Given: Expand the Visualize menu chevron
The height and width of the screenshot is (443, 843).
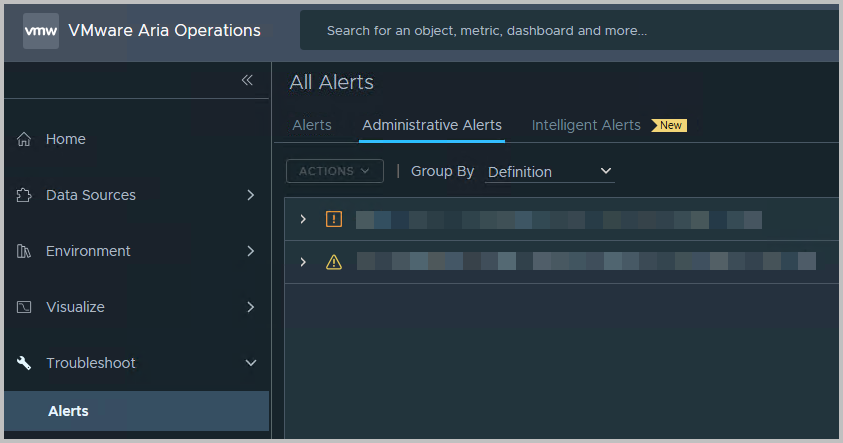Looking at the screenshot, I should click(251, 307).
